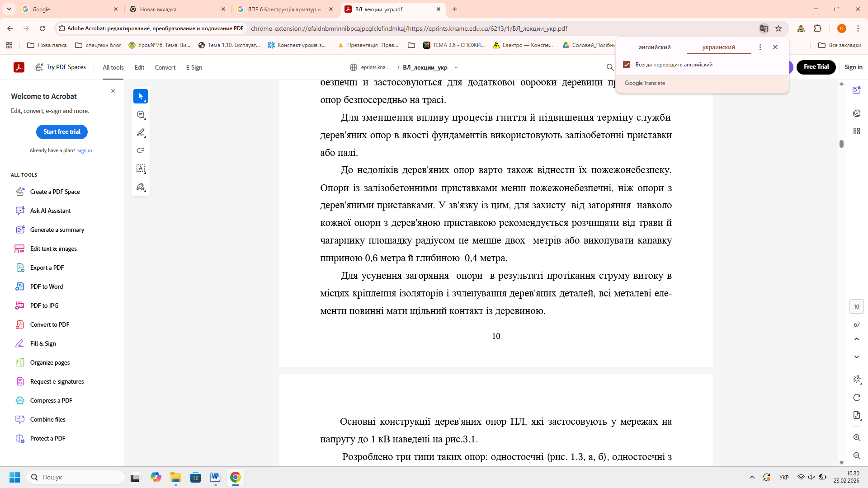Switch to the украинский translate tab
Image resolution: width=868 pixels, height=488 pixels.
[x=719, y=47]
